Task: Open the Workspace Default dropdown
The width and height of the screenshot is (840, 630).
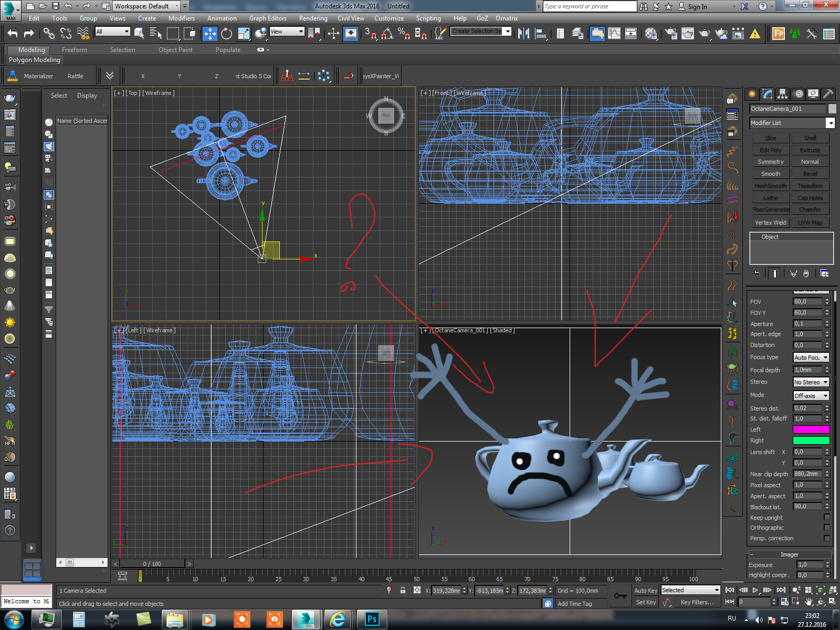Action: point(146,6)
